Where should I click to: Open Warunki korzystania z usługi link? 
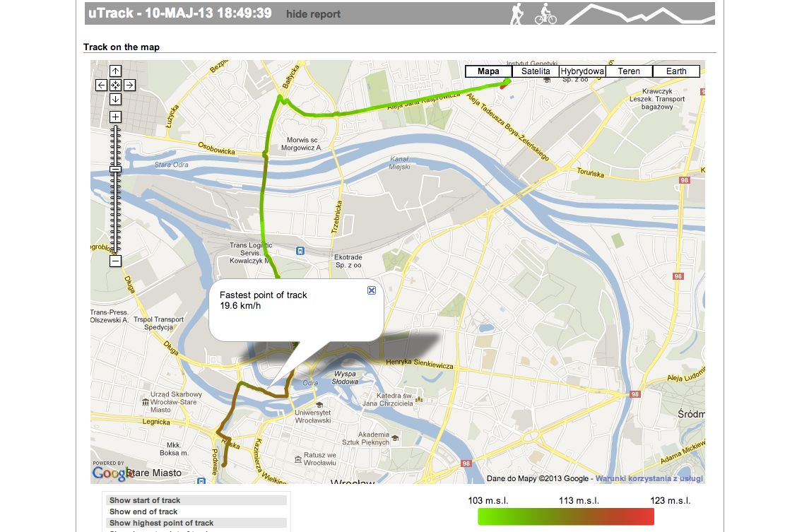coord(649,478)
